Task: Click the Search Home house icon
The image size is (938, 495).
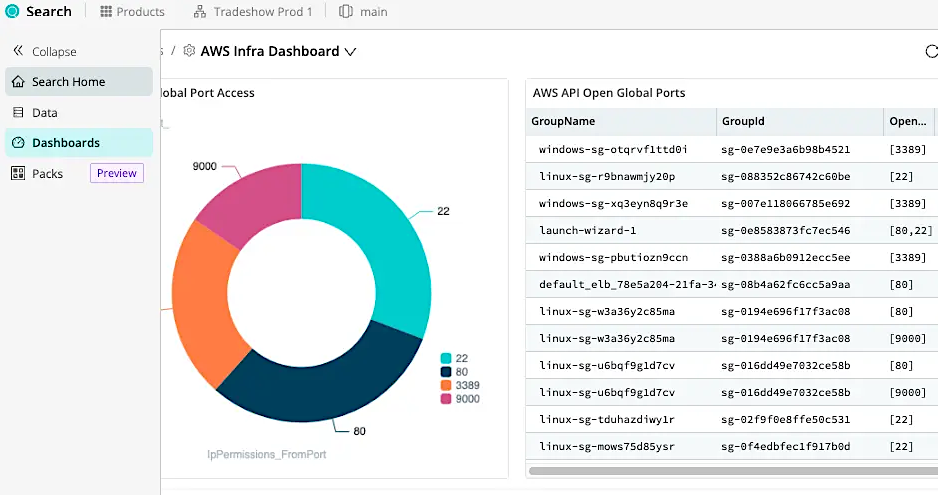Action: 19,81
